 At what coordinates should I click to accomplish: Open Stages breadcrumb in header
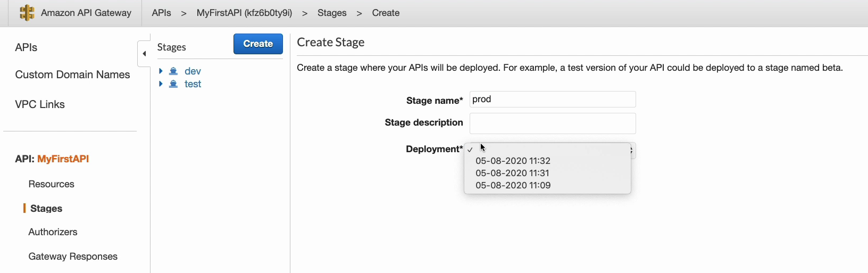332,13
